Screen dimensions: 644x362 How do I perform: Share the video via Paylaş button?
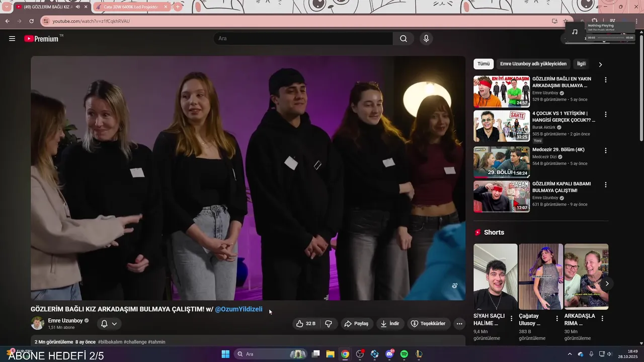click(x=357, y=324)
